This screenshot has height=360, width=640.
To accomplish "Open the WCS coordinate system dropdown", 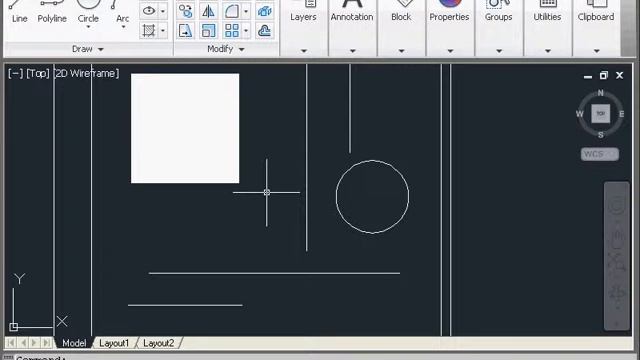I will tap(600, 154).
